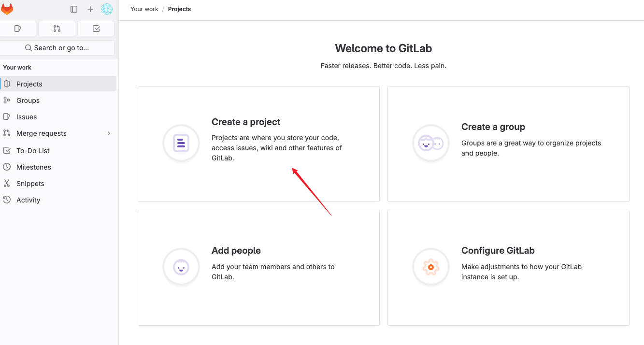The height and width of the screenshot is (345, 644).
Task: Toggle the sidebar collapse icon
Action: pos(74,9)
